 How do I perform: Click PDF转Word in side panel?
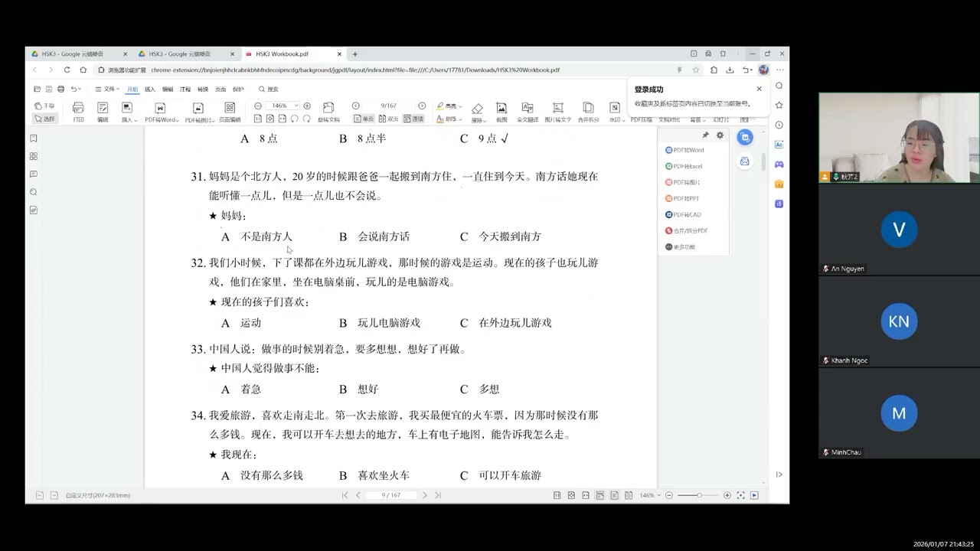coord(684,150)
